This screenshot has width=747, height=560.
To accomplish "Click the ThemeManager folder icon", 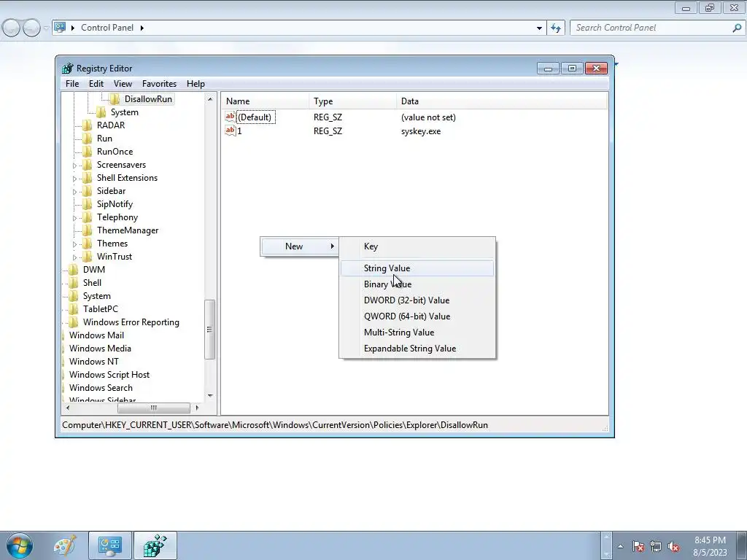I will [x=87, y=230].
